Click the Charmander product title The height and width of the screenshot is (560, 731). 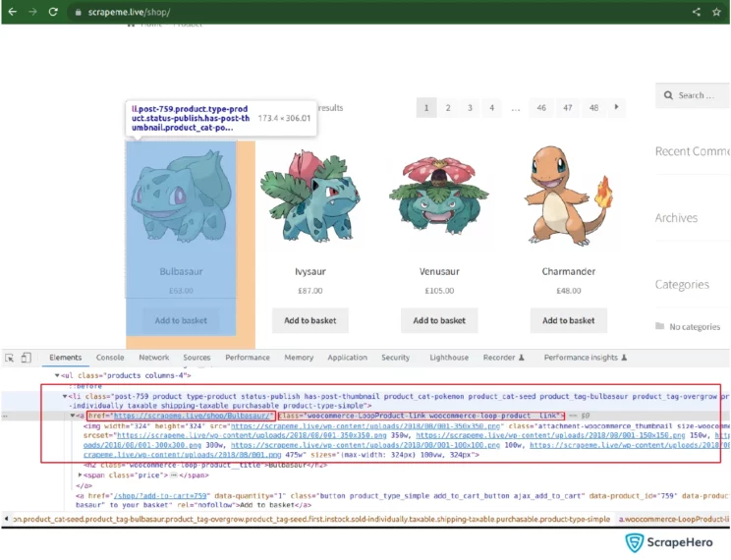click(568, 271)
